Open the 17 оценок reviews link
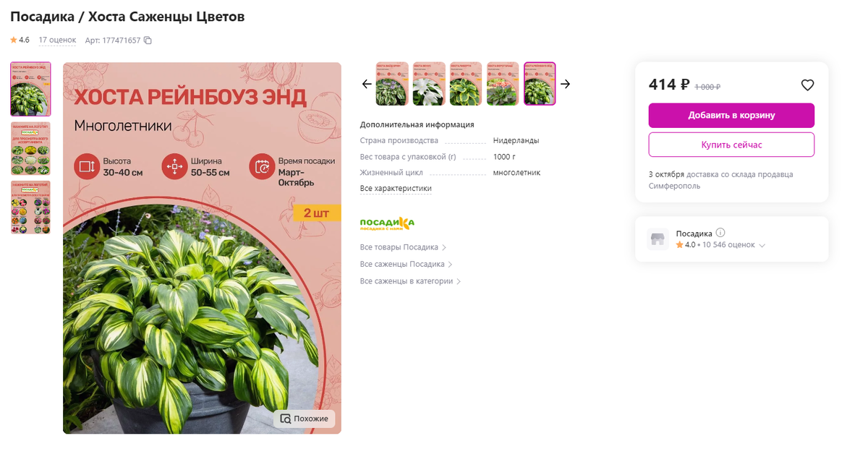Image resolution: width=868 pixels, height=454 pixels. coord(57,40)
